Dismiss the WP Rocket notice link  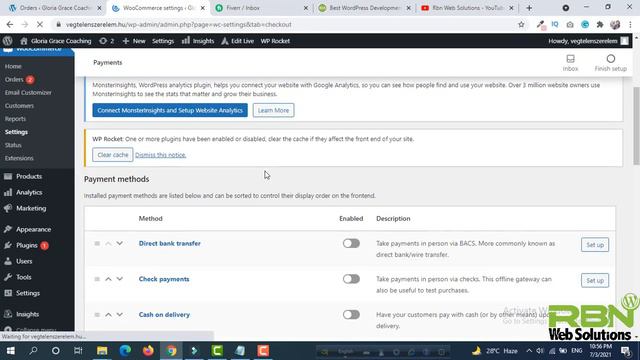point(160,155)
